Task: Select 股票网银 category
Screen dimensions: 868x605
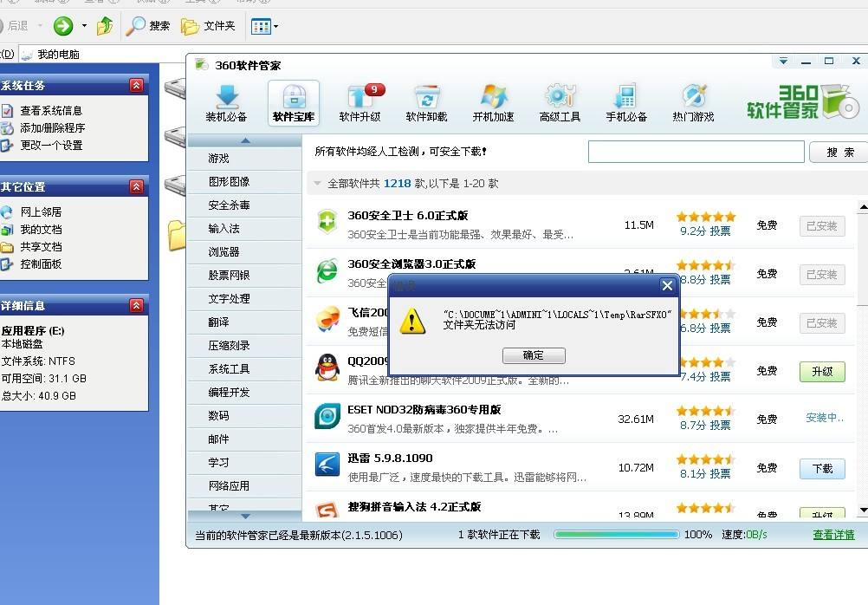Action: coord(245,276)
